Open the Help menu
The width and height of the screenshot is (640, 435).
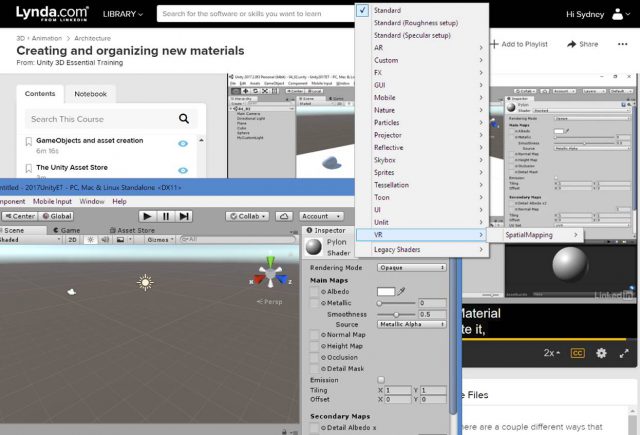point(119,201)
